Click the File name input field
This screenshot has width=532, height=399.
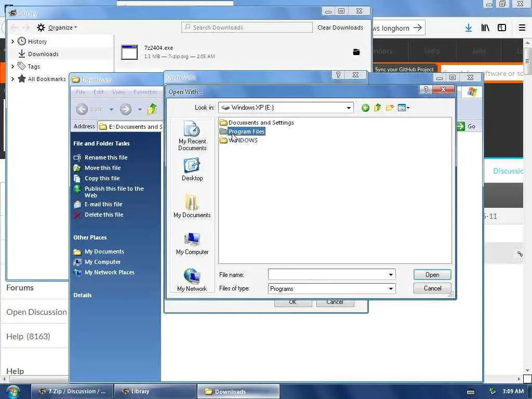328,274
